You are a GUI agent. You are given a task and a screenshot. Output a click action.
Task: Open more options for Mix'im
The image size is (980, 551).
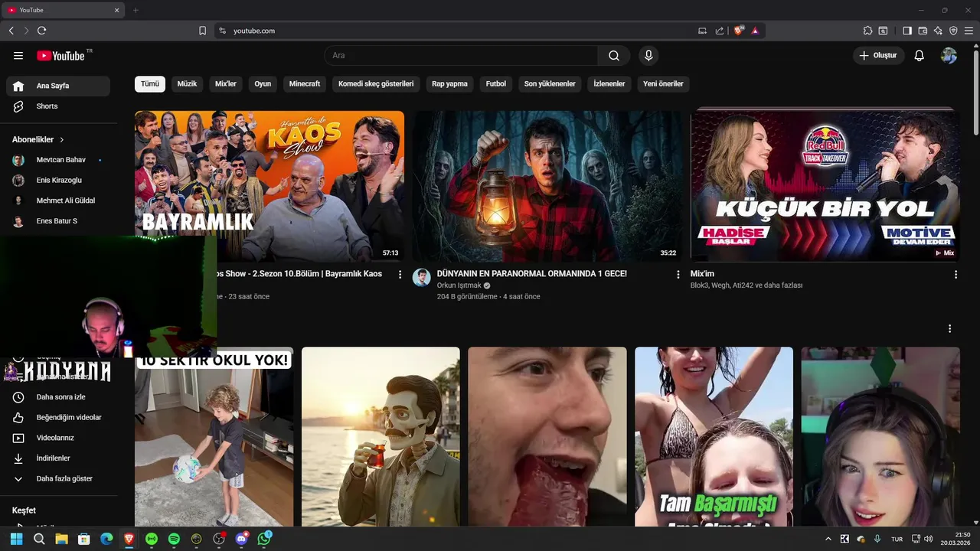[x=955, y=274]
